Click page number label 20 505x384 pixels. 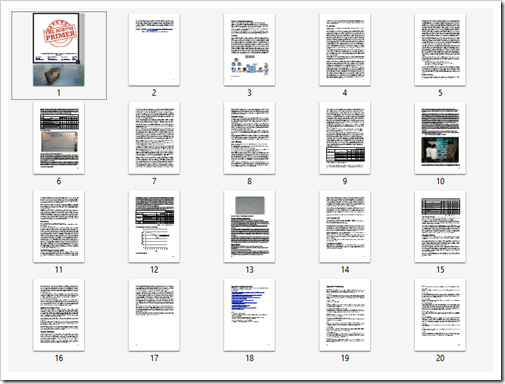click(440, 358)
